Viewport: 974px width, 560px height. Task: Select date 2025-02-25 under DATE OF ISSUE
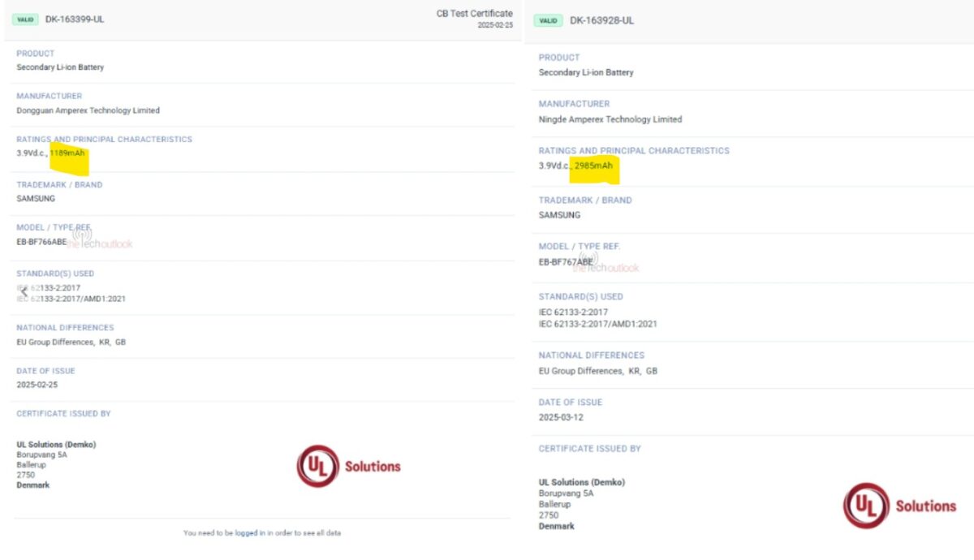click(x=37, y=386)
